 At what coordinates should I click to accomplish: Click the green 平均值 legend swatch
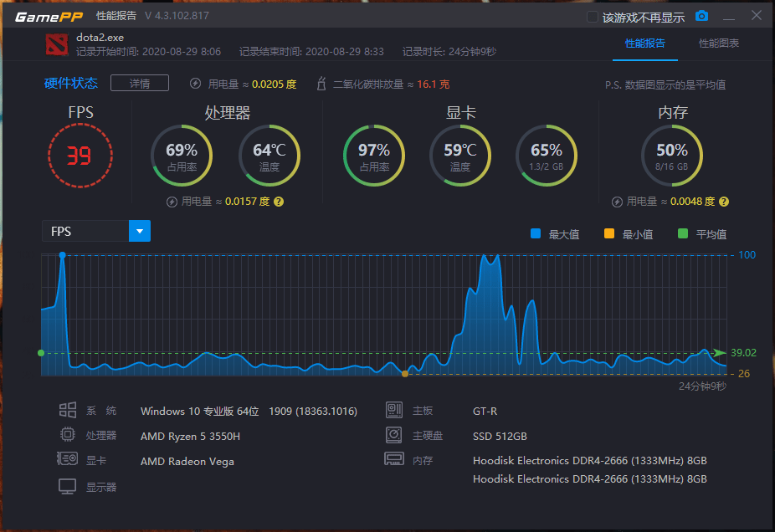[683, 233]
